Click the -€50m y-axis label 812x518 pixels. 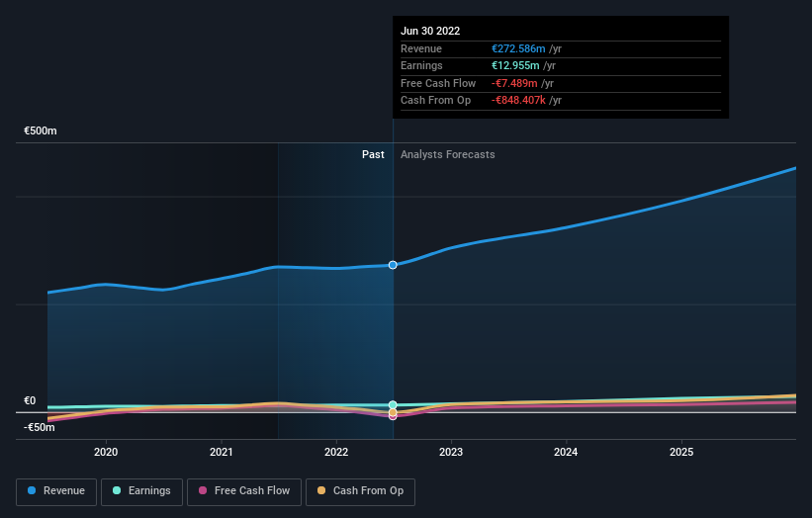point(40,427)
